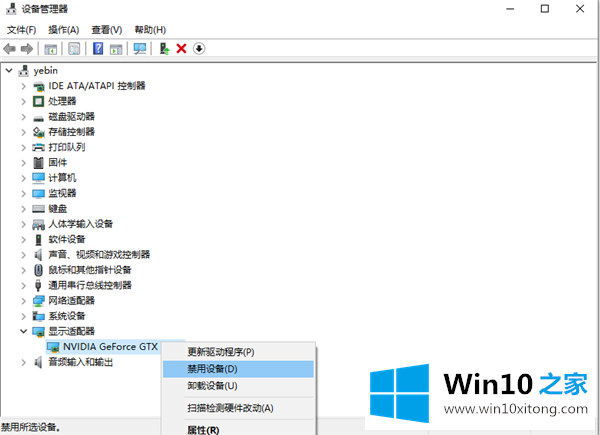Select the 存储控制器 label
The image size is (600, 435).
click(x=72, y=132)
